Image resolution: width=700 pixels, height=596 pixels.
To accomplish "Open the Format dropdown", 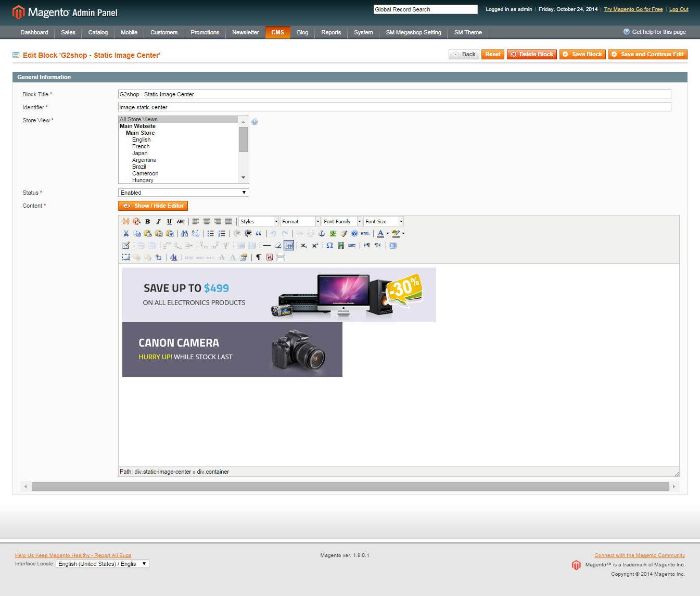I will pyautogui.click(x=300, y=222).
